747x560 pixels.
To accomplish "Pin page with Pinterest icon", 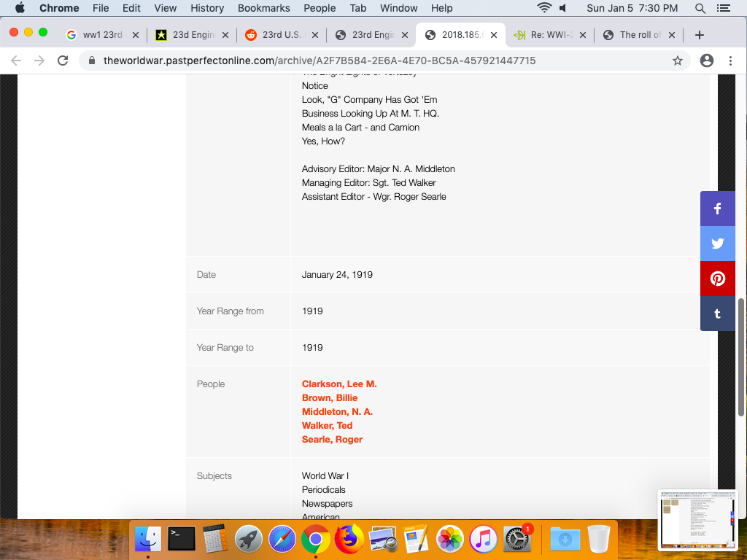I will click(x=717, y=279).
